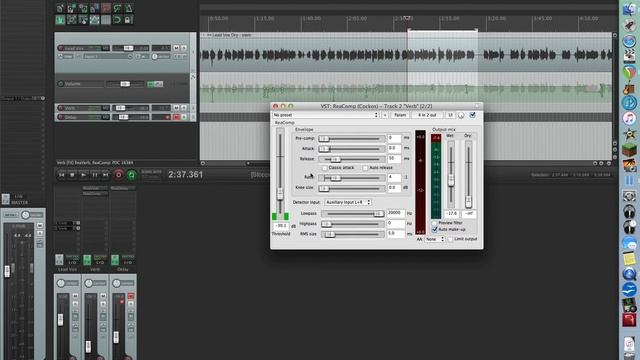Solo the Lead Vox track in track panel
This screenshot has width=640, height=360.
pos(184,48)
